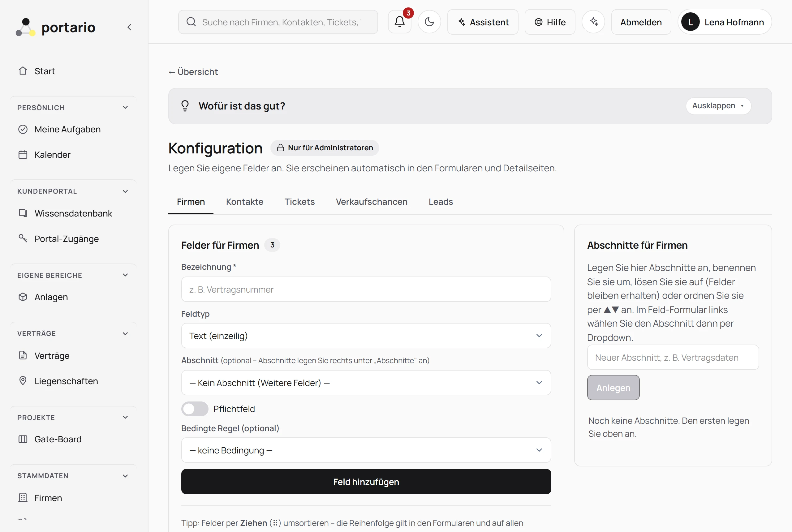Open Firmen in Stammdaten
This screenshot has height=532, width=792.
73,498
